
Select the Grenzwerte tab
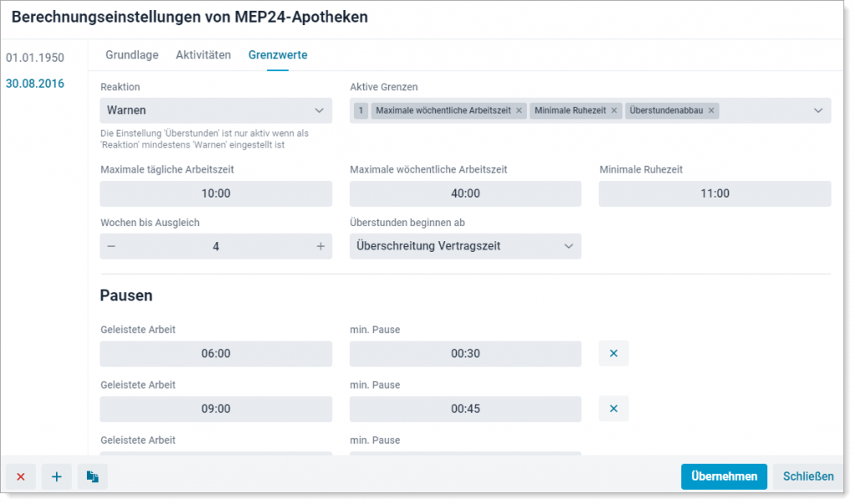[277, 55]
